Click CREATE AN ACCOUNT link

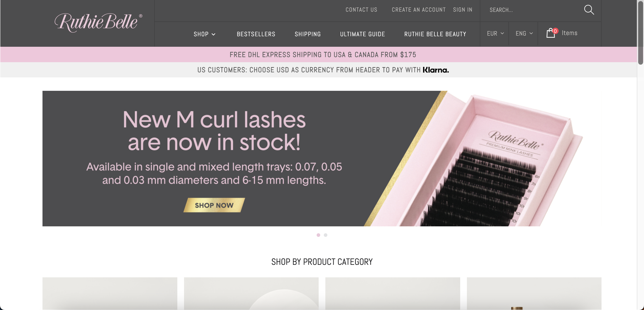419,10
